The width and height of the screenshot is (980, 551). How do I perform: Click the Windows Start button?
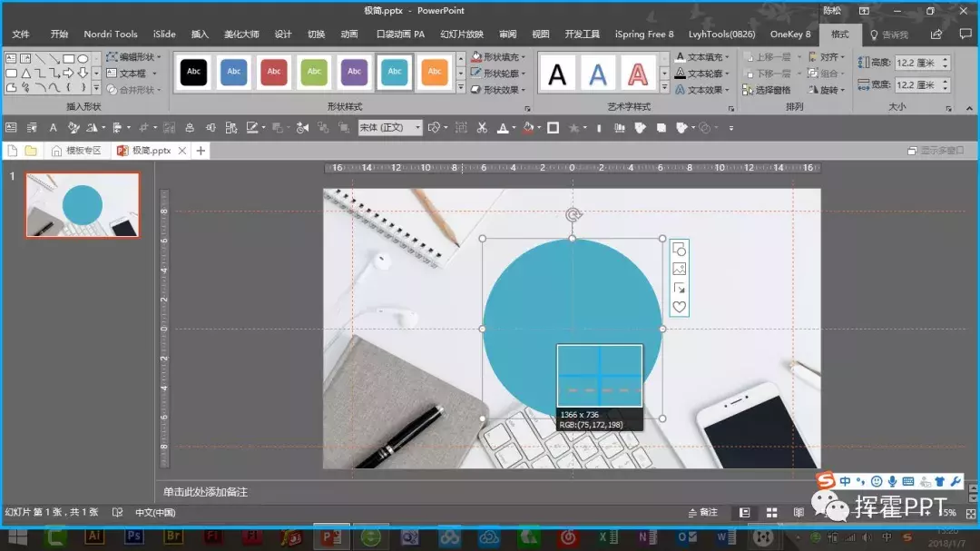tap(17, 537)
